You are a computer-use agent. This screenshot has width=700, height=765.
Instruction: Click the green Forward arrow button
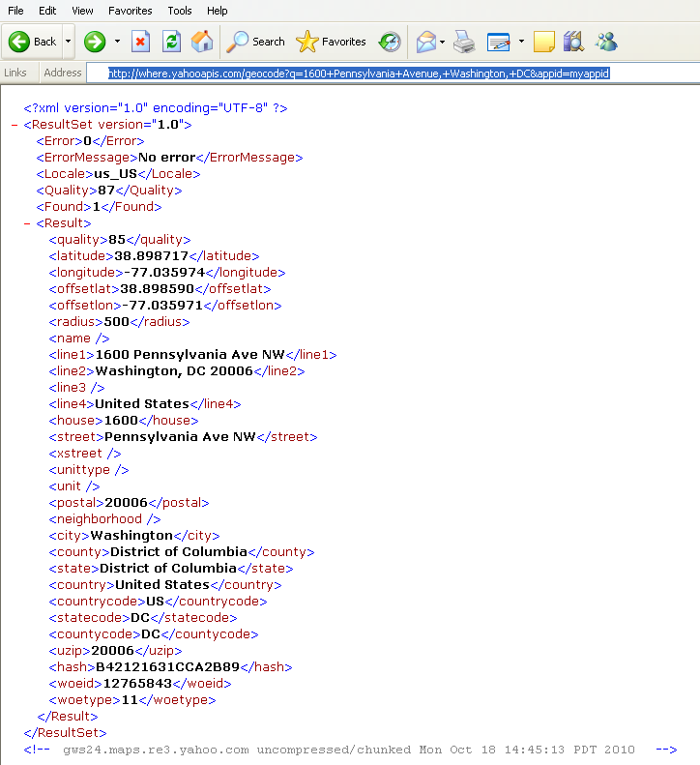(95, 42)
